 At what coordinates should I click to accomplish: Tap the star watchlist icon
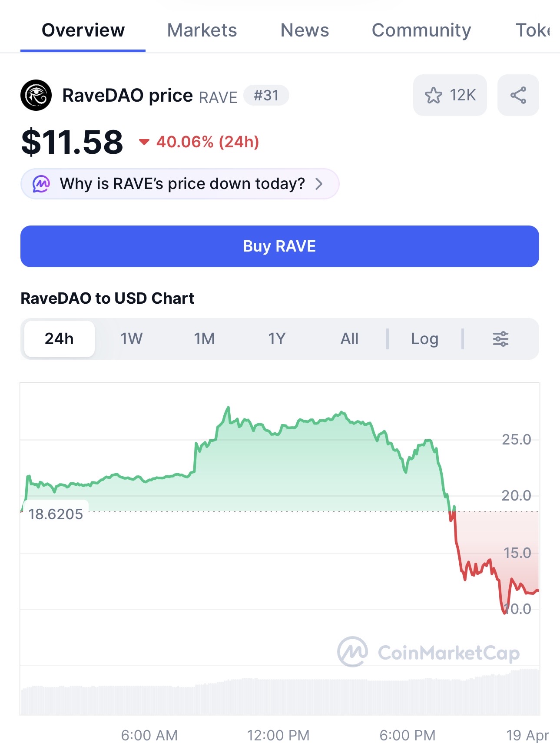(x=433, y=95)
